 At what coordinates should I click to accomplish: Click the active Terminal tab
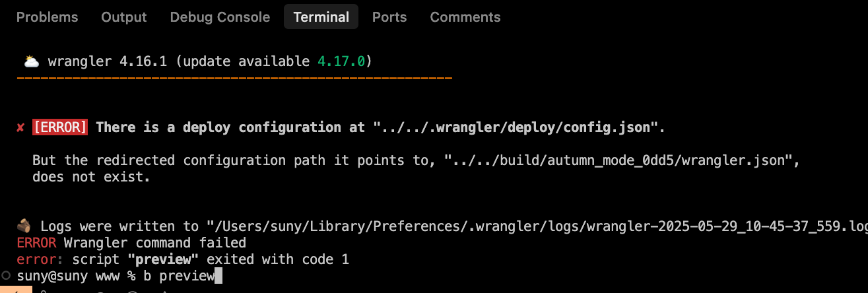tap(321, 17)
